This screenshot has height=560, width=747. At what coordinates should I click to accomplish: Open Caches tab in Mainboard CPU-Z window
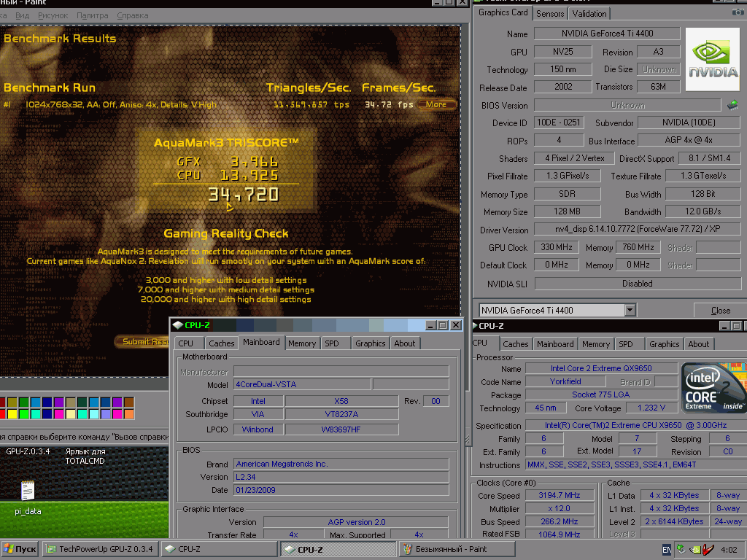click(x=222, y=343)
